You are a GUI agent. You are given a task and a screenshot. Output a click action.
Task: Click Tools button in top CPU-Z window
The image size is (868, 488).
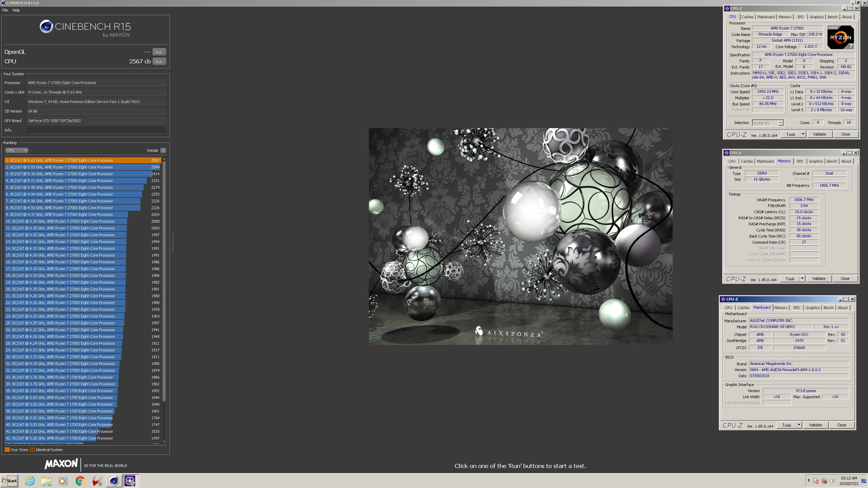coord(791,134)
